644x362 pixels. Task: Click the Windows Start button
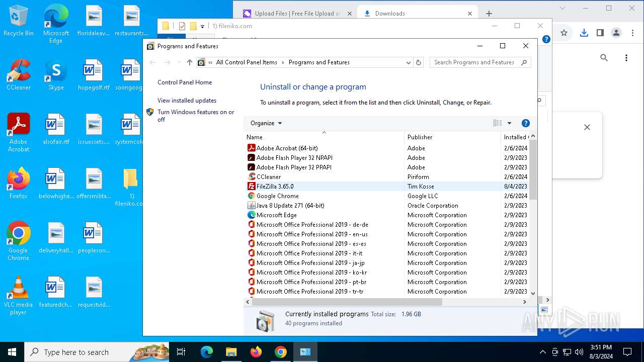[12, 352]
